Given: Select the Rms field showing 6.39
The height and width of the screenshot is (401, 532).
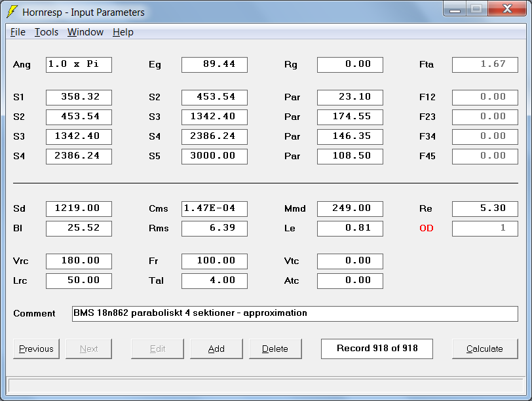Looking at the screenshot, I should (214, 229).
